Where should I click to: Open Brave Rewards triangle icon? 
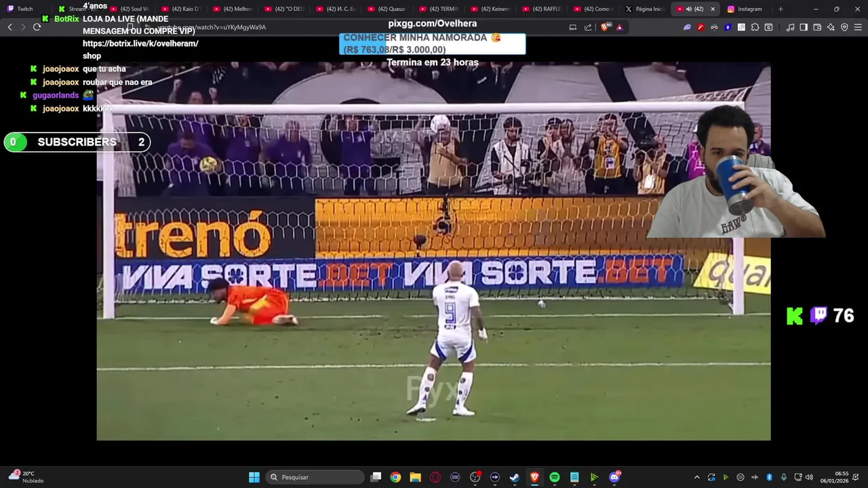(619, 27)
